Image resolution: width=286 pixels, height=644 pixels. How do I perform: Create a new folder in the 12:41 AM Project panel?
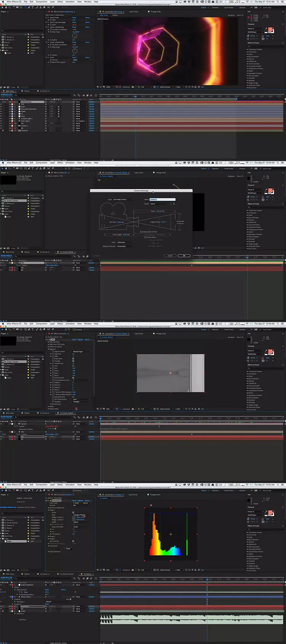[5, 87]
